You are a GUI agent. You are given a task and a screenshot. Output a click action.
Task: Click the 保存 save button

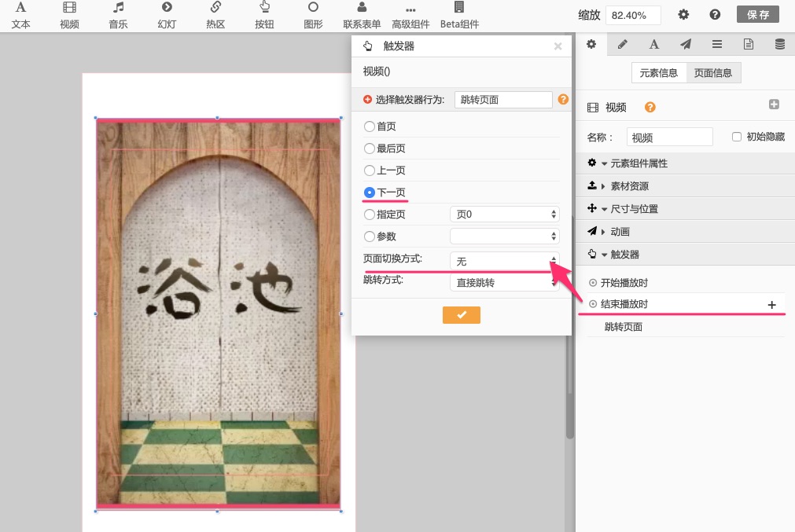click(x=757, y=15)
